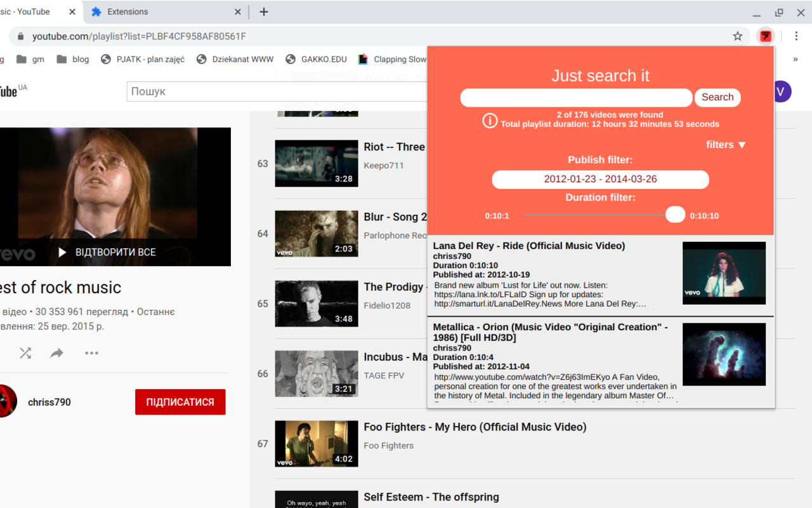The image size is (812, 508).
Task: Click the site lock icon
Action: coord(20,36)
